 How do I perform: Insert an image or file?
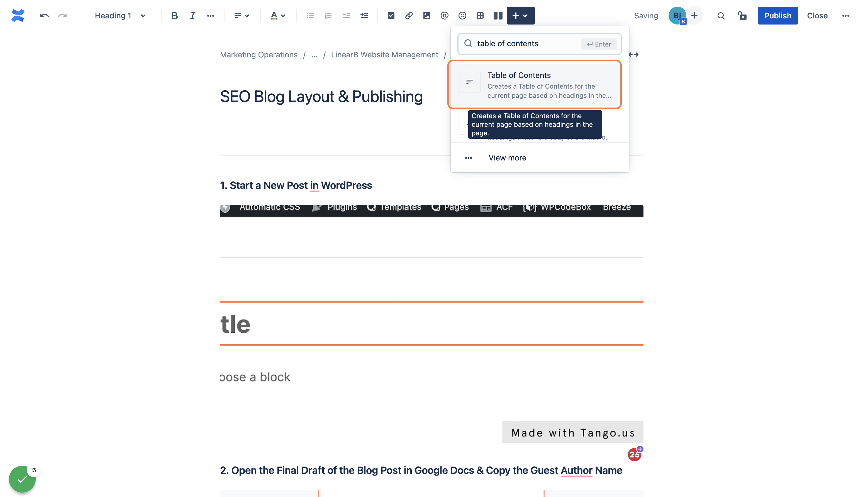(427, 16)
